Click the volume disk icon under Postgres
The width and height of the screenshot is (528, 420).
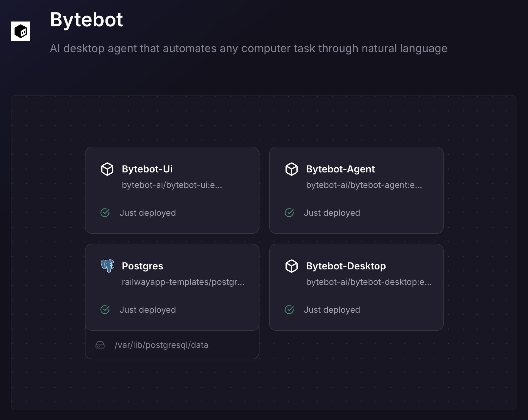click(100, 345)
